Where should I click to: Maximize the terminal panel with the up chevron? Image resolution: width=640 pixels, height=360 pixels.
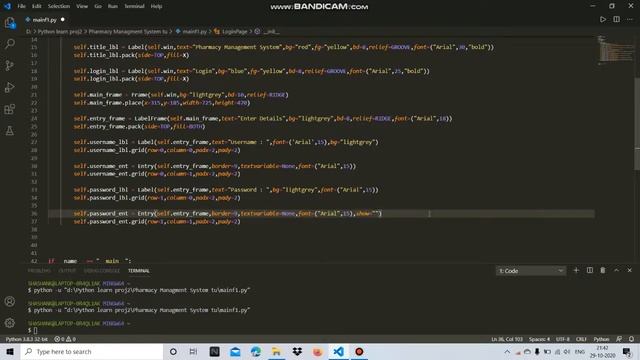(x=616, y=270)
